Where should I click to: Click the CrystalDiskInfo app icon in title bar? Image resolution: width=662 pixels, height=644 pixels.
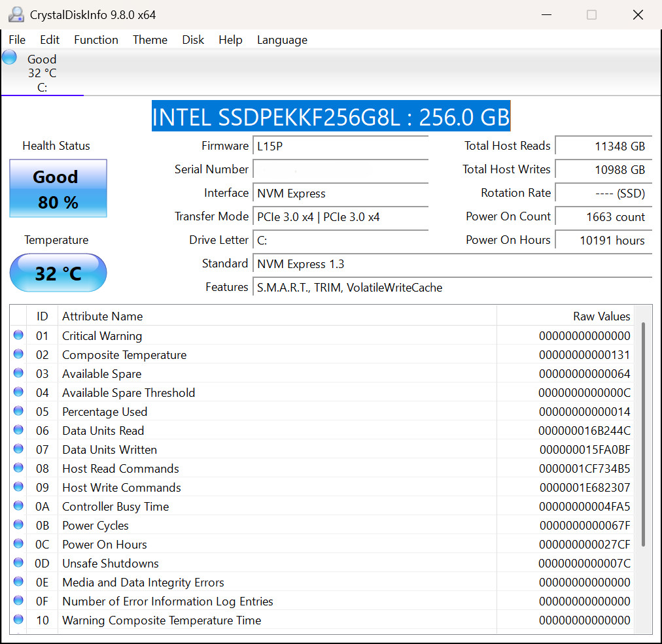coord(16,15)
